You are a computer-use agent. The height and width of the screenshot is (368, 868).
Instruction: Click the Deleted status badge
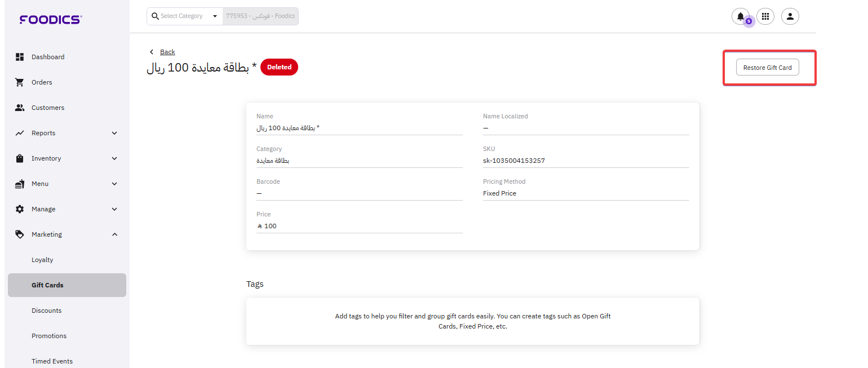pyautogui.click(x=279, y=67)
